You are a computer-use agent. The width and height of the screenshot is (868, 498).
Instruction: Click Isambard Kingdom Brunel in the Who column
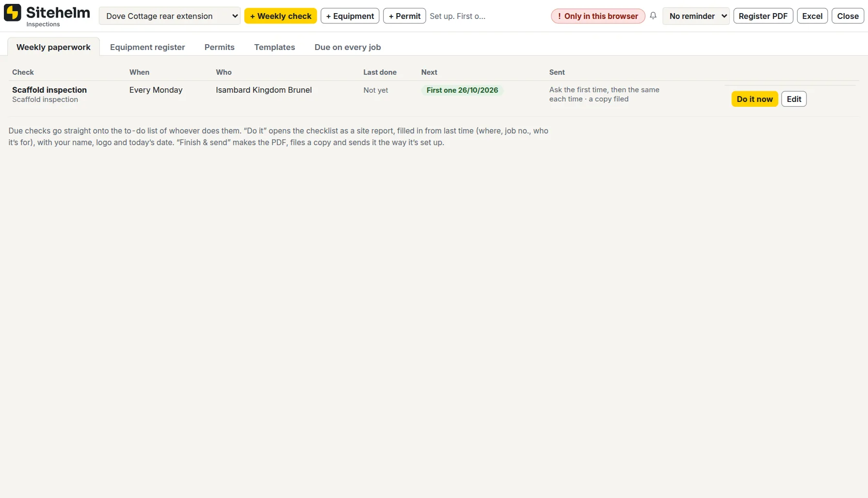click(264, 90)
